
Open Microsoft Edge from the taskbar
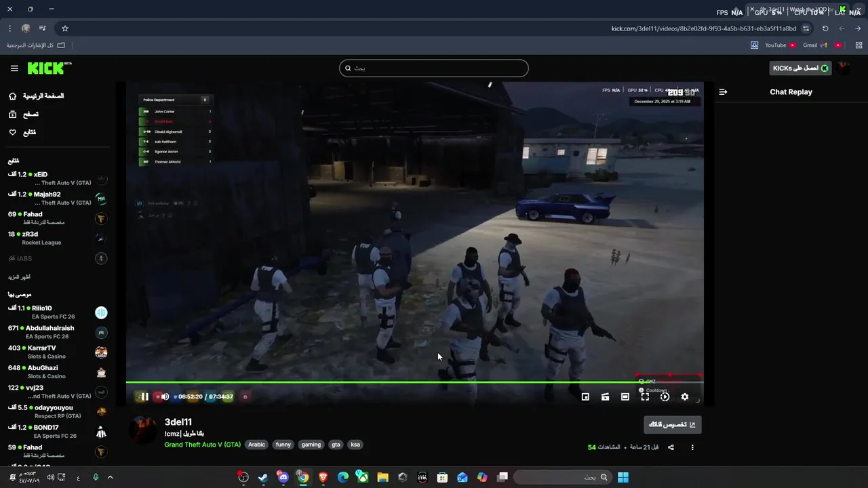click(x=343, y=477)
